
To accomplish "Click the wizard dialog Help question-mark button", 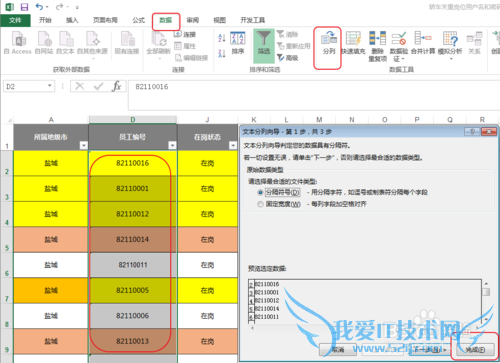I will point(472,132).
